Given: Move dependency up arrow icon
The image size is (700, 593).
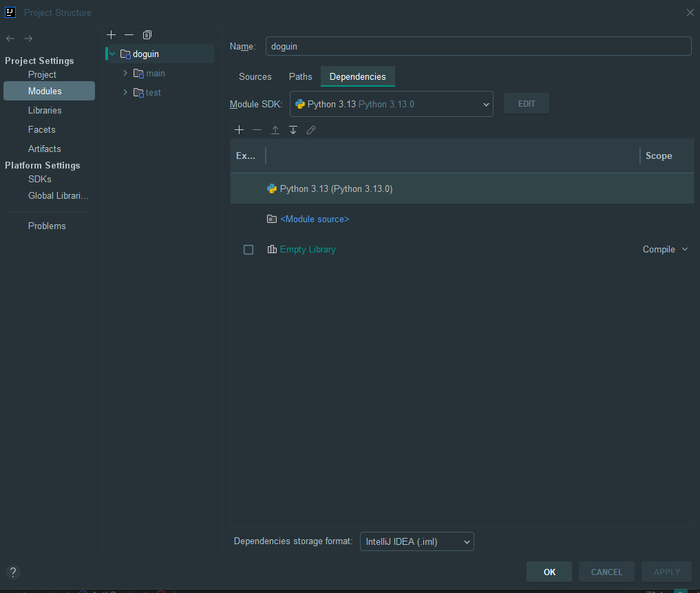Looking at the screenshot, I should tap(275, 130).
